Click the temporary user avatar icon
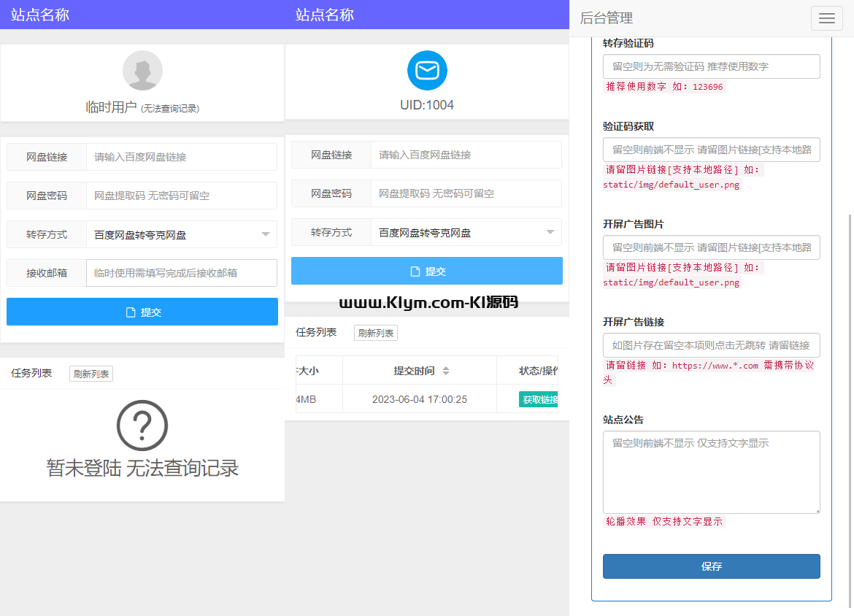 pyautogui.click(x=142, y=71)
